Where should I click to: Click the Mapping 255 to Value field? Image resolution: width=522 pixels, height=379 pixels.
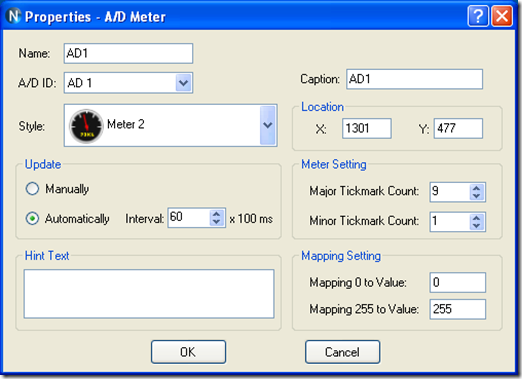pos(458,309)
